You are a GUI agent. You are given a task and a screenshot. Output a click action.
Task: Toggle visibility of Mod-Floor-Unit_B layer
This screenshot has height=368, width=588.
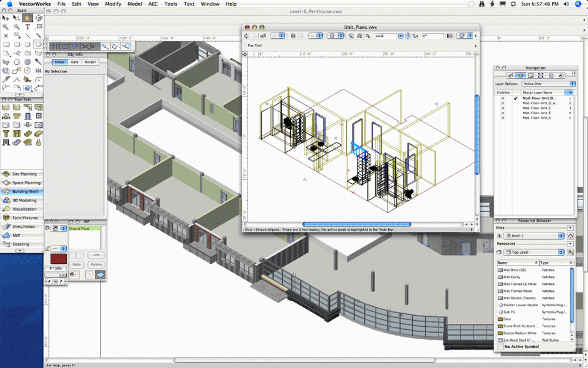coord(502,113)
